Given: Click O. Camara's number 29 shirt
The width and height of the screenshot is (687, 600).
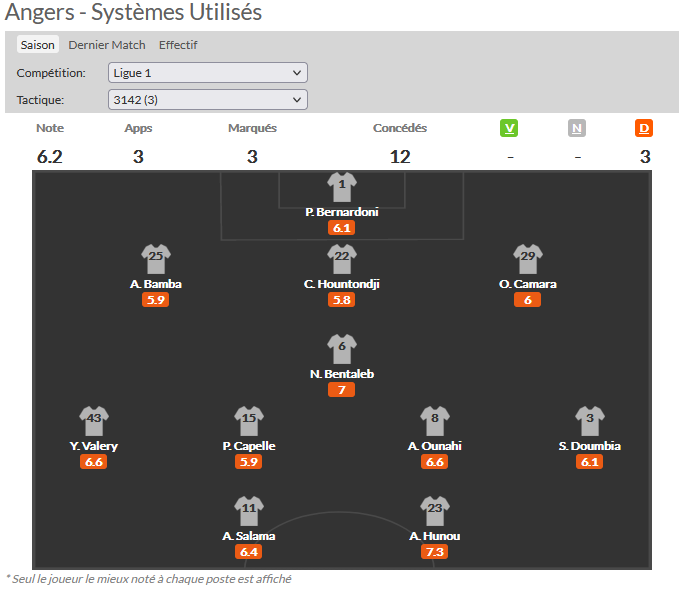Looking at the screenshot, I should [x=527, y=258].
